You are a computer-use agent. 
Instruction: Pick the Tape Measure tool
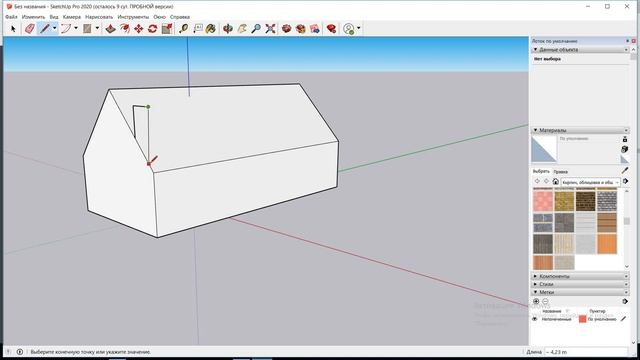tap(184, 29)
